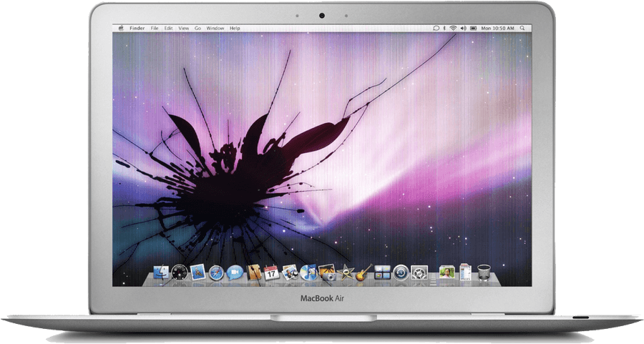
Task: Launch Dashboard from the dock
Action: [179, 272]
